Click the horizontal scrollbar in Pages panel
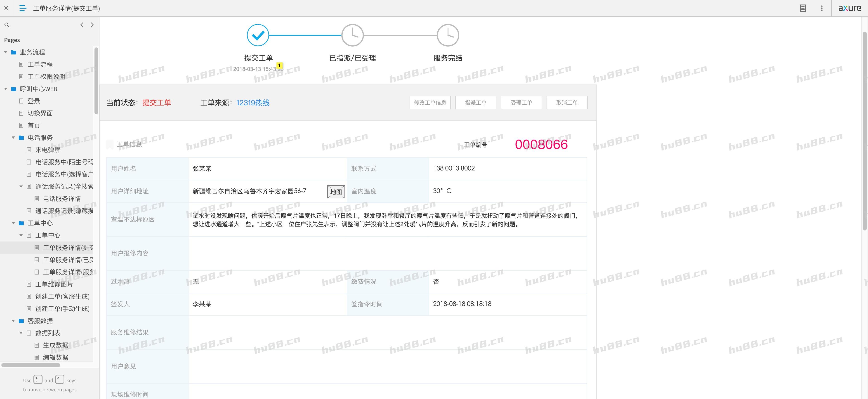The image size is (868, 399). click(x=31, y=365)
